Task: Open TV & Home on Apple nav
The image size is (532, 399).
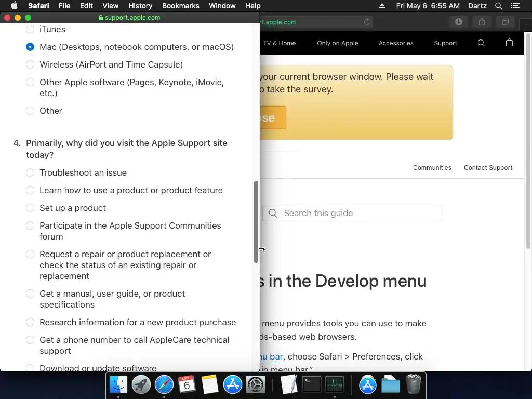Action: (x=279, y=43)
